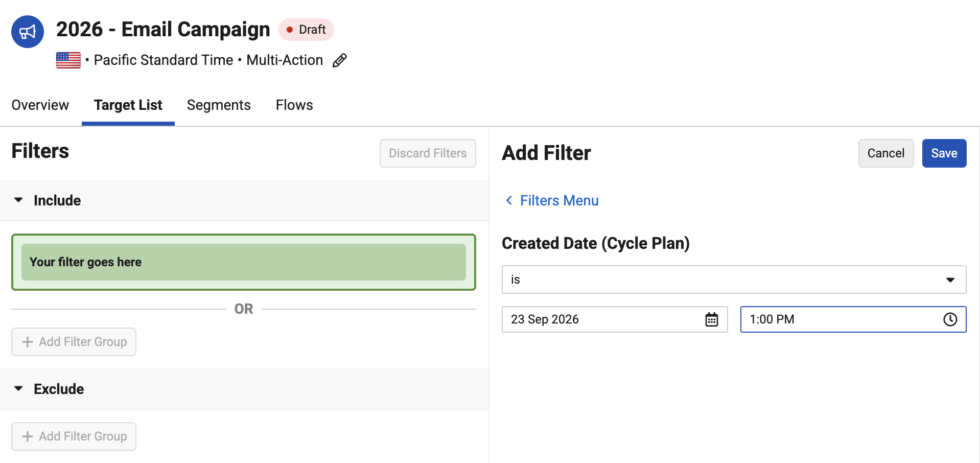Click the Discard Filters button
The width and height of the screenshot is (980, 463).
pos(428,153)
